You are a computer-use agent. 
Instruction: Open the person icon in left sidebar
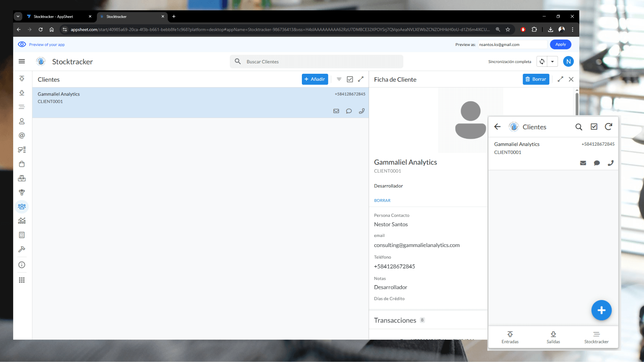pos(22,121)
